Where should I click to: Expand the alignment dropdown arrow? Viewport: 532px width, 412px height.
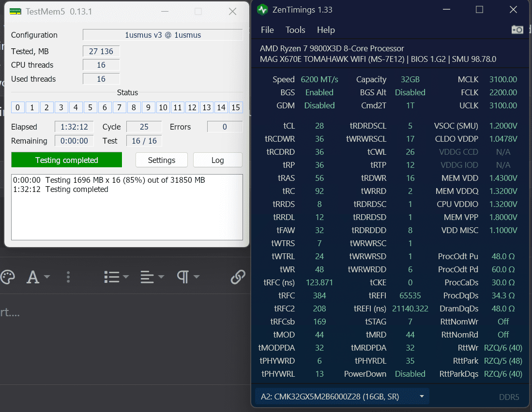tap(161, 277)
